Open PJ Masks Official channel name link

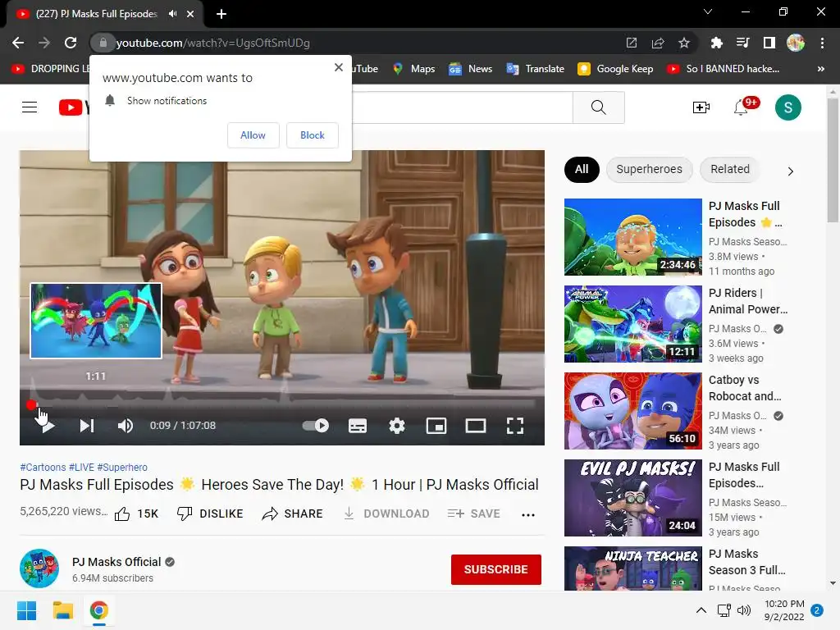116,562
